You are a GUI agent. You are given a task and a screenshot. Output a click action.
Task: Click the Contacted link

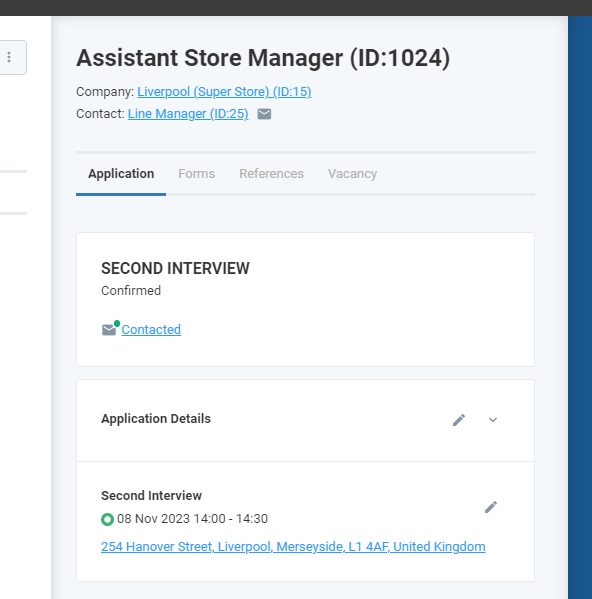tap(151, 330)
